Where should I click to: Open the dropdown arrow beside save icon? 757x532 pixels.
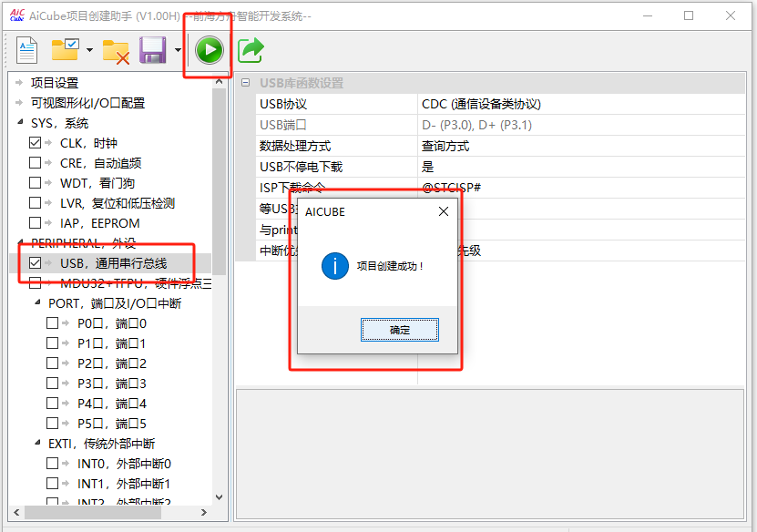click(x=178, y=50)
